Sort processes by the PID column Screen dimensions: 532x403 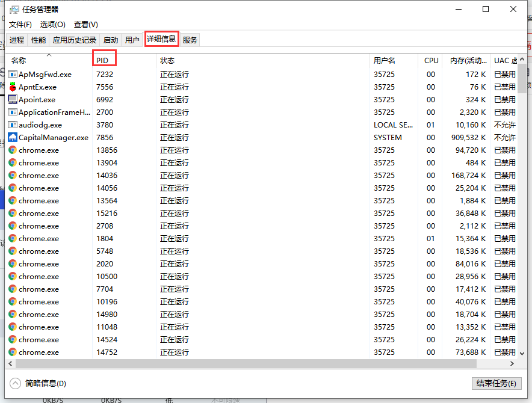tap(102, 60)
